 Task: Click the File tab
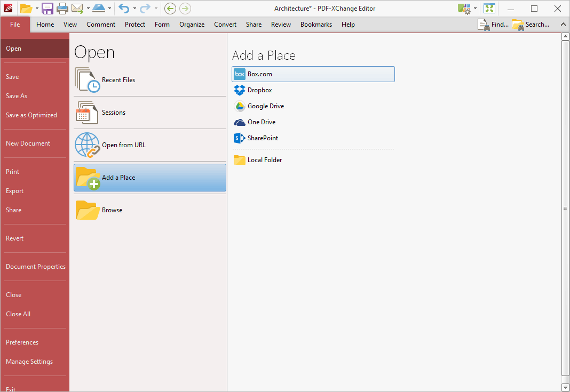(15, 25)
